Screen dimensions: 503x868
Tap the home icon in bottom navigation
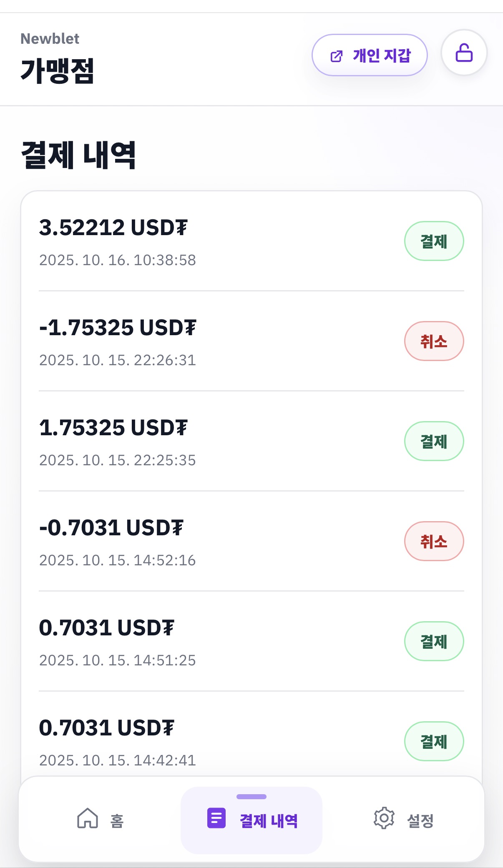[x=88, y=818]
